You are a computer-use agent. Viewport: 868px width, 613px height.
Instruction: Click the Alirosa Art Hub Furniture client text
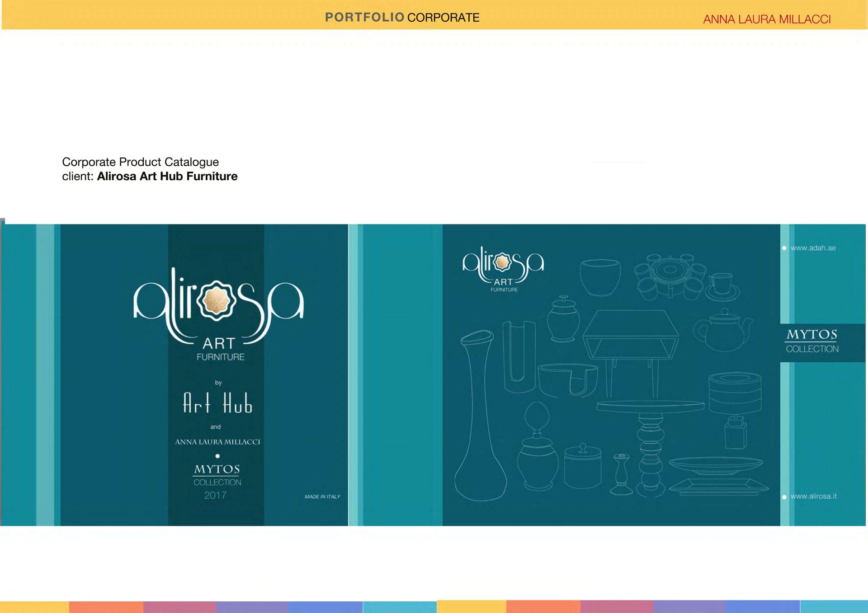(x=167, y=176)
